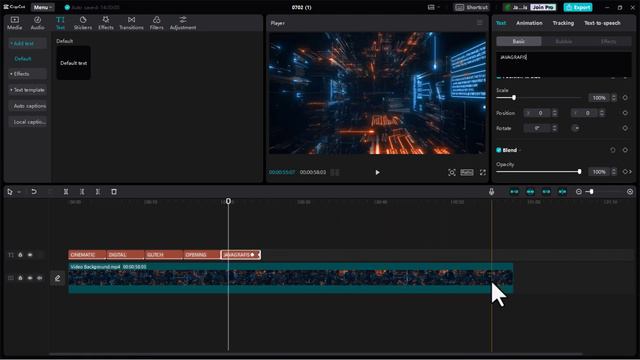Toggle the main track magnet
This screenshot has width=640, height=360.
coord(514,191)
